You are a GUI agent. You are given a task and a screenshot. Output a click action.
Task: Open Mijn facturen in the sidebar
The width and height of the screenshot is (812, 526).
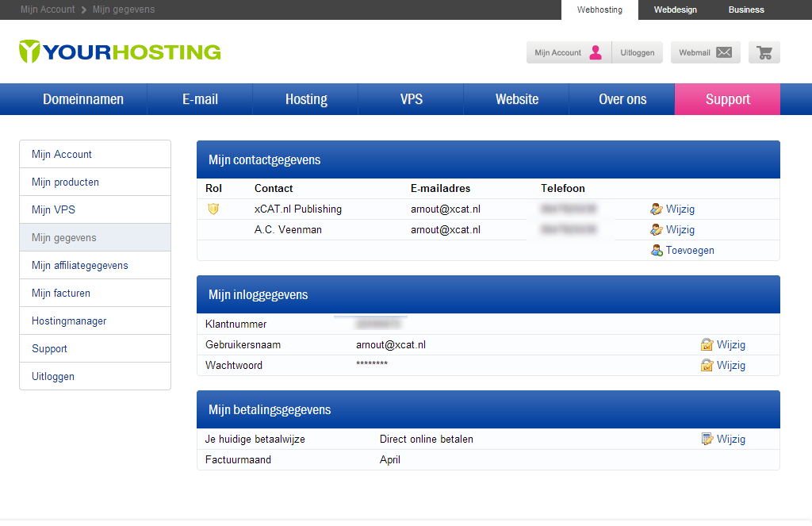tap(61, 294)
